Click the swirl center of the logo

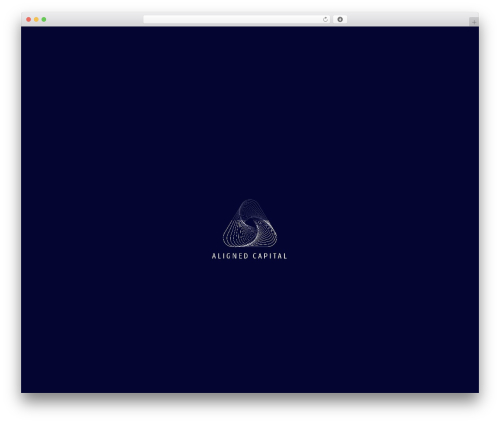(x=250, y=225)
